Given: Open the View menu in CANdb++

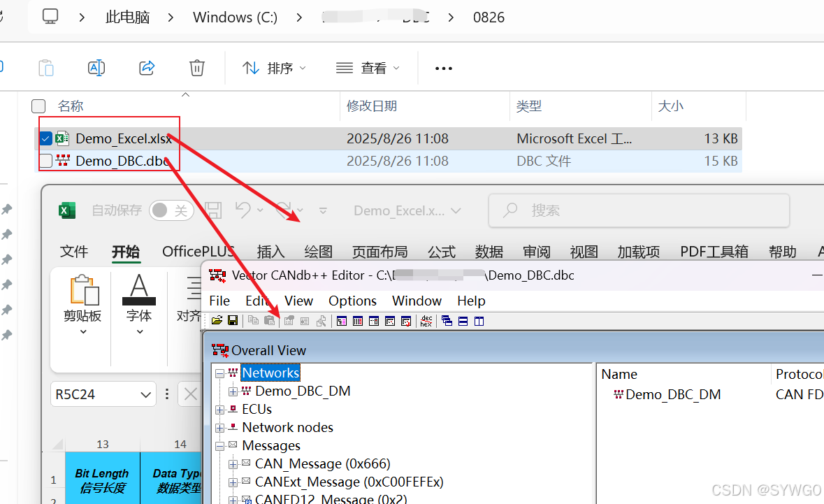Looking at the screenshot, I should (298, 301).
